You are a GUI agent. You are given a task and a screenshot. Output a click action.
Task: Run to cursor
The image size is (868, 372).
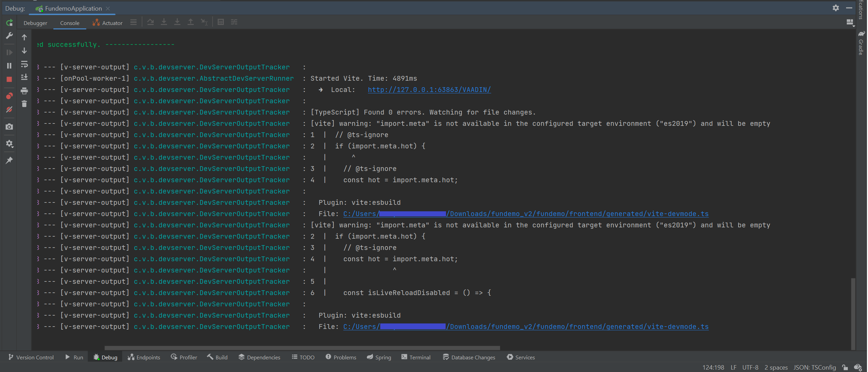click(204, 22)
